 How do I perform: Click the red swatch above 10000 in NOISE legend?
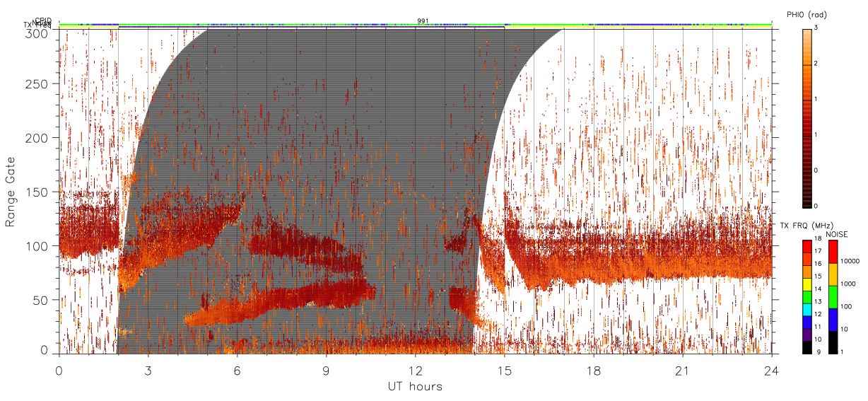tap(833, 252)
